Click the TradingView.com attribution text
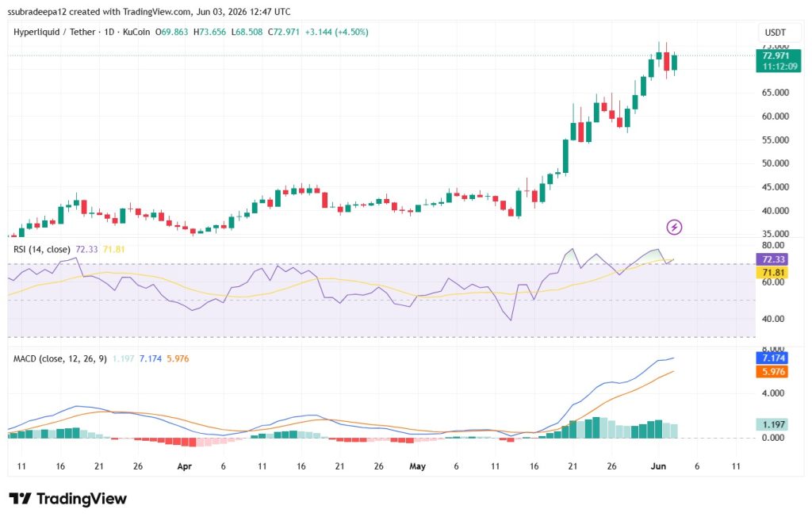 [x=157, y=11]
